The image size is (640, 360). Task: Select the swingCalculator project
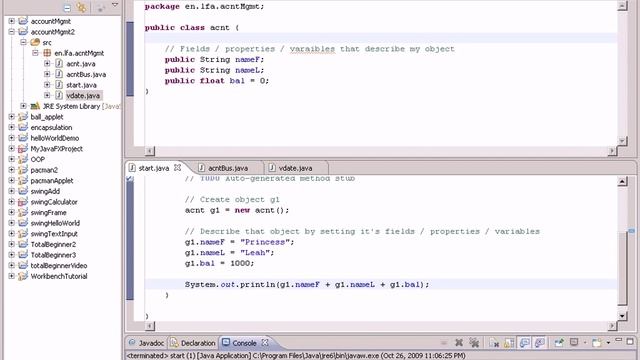pos(54,202)
